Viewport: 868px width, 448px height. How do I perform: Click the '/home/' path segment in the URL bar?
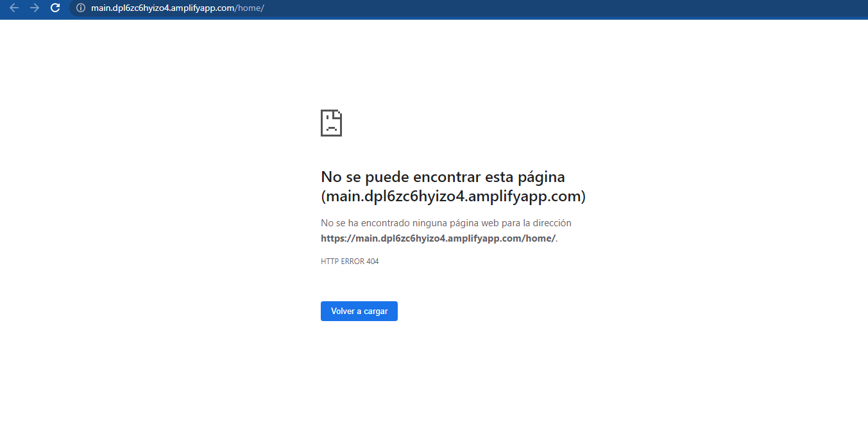coord(250,9)
